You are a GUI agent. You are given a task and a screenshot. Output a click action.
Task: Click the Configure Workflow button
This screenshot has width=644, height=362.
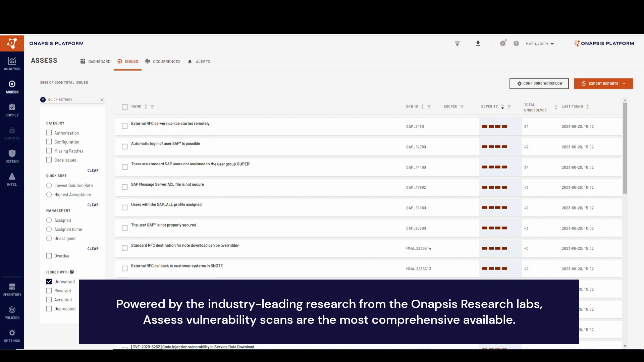pos(539,83)
